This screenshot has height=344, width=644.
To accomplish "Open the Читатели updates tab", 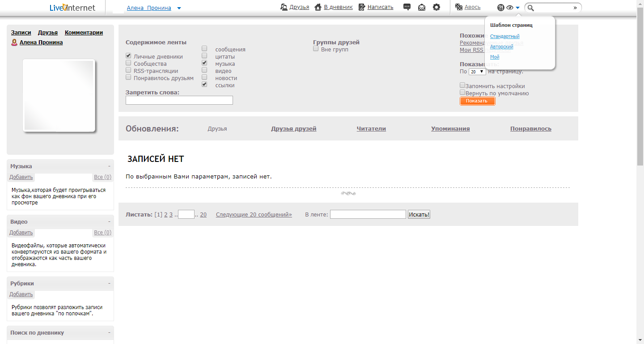I will (x=371, y=129).
